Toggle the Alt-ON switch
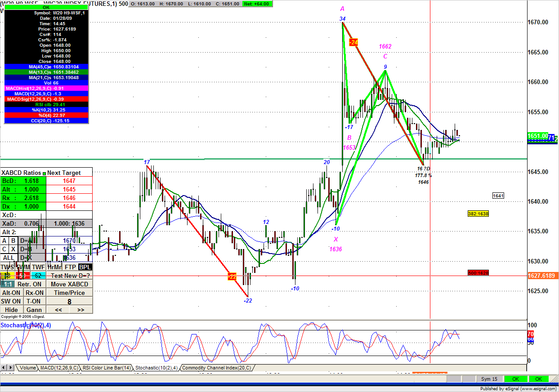 [11, 293]
